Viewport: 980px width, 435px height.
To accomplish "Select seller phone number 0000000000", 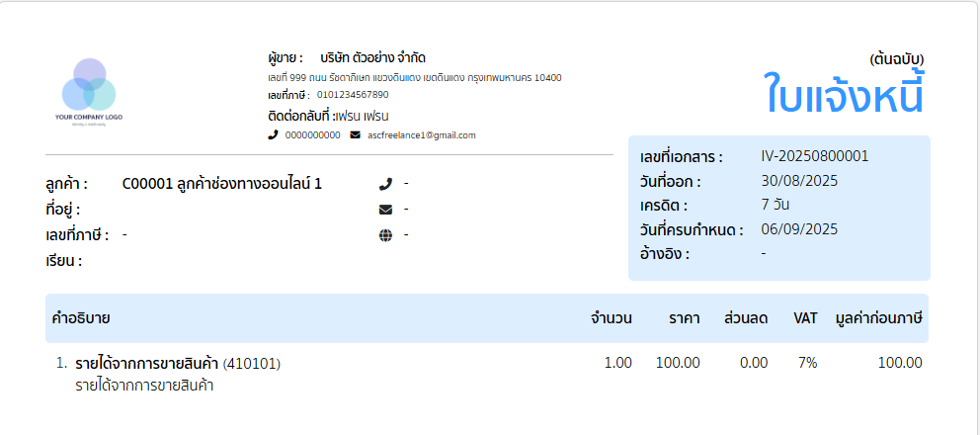I will 312,135.
